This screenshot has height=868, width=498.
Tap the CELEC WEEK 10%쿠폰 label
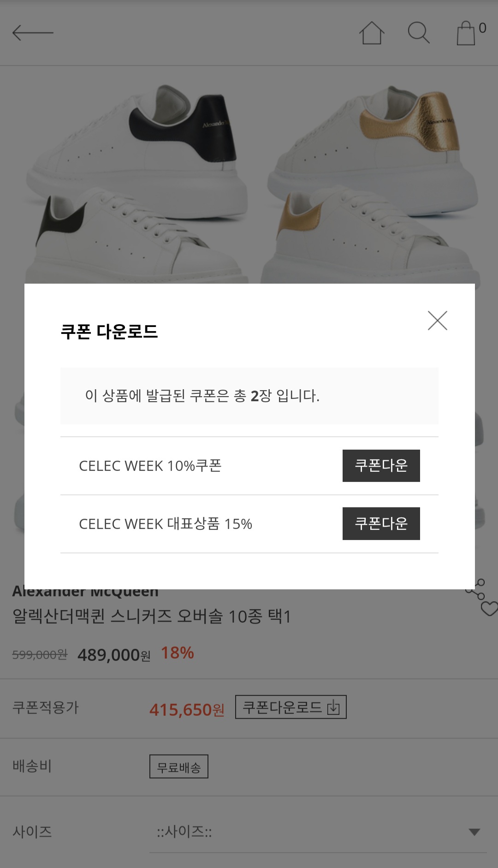pyautogui.click(x=150, y=466)
